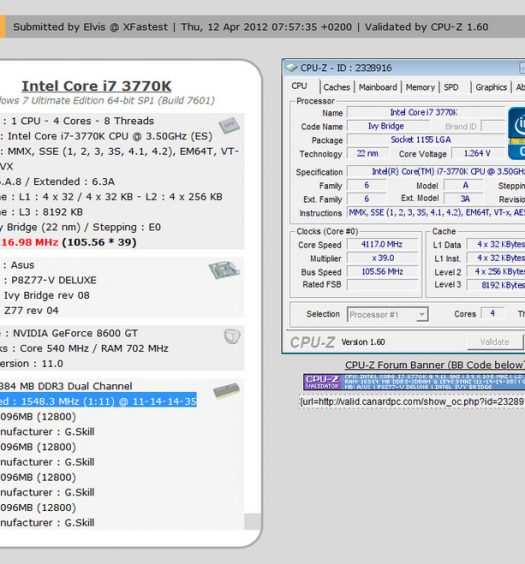The image size is (525, 564).
Task: Open the Intel Core i7 3770K heading link
Action: click(96, 86)
